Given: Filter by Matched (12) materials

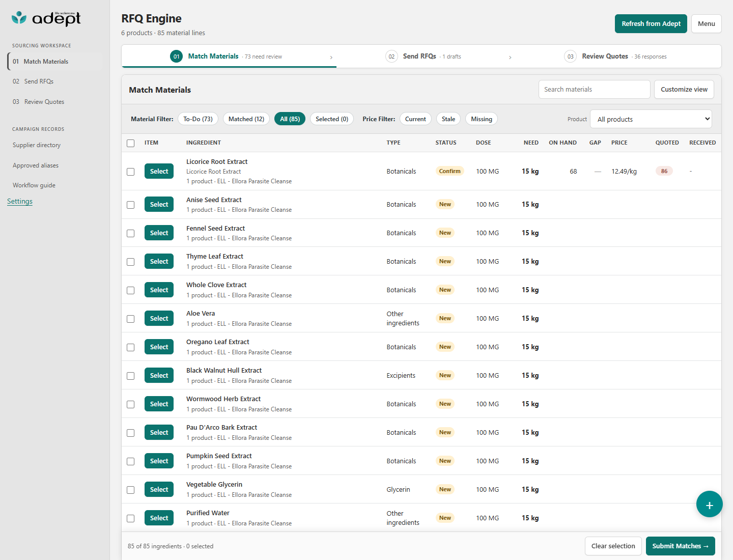Looking at the screenshot, I should pos(246,119).
